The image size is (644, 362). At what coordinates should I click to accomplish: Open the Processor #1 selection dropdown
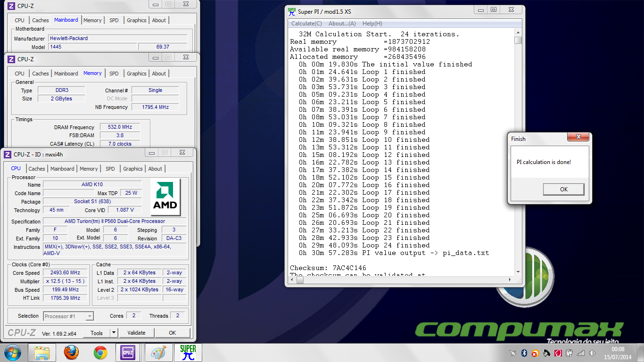point(69,316)
